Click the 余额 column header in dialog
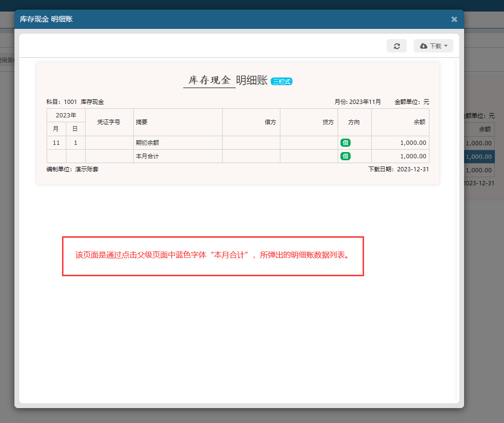 click(x=400, y=122)
